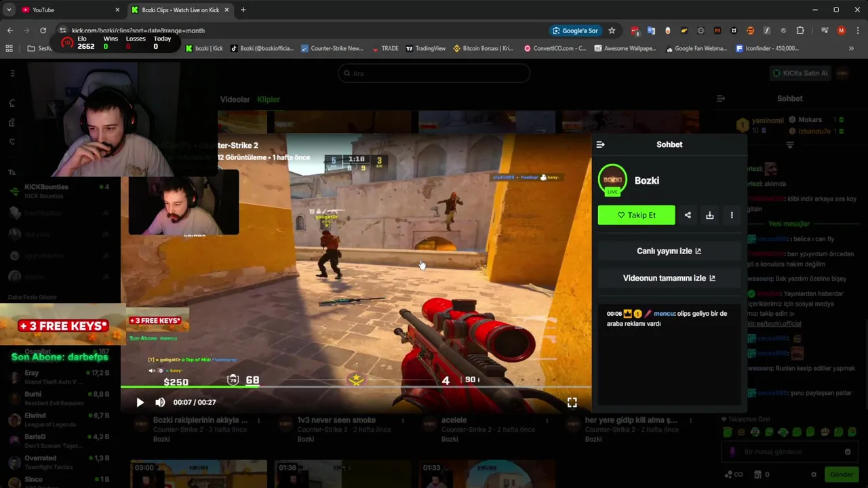The image size is (868, 488).
Task: Open the 03:00 clip thumbnail
Action: (198, 474)
